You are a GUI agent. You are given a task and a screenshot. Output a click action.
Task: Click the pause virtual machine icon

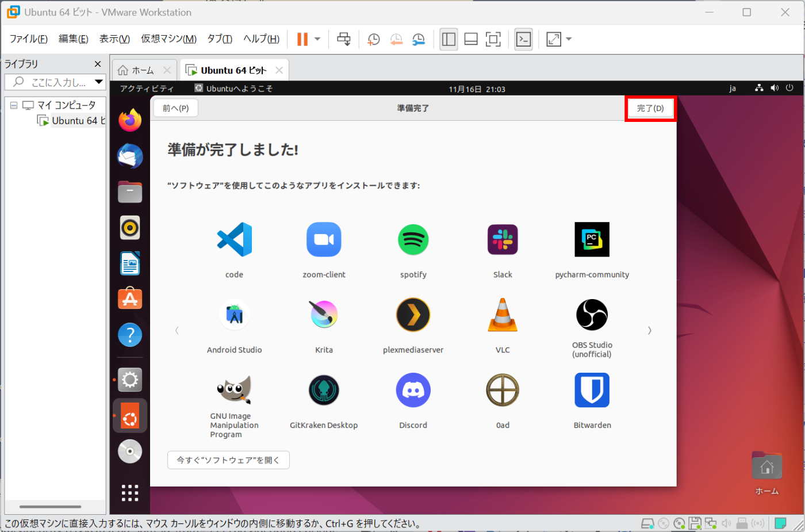tap(302, 39)
